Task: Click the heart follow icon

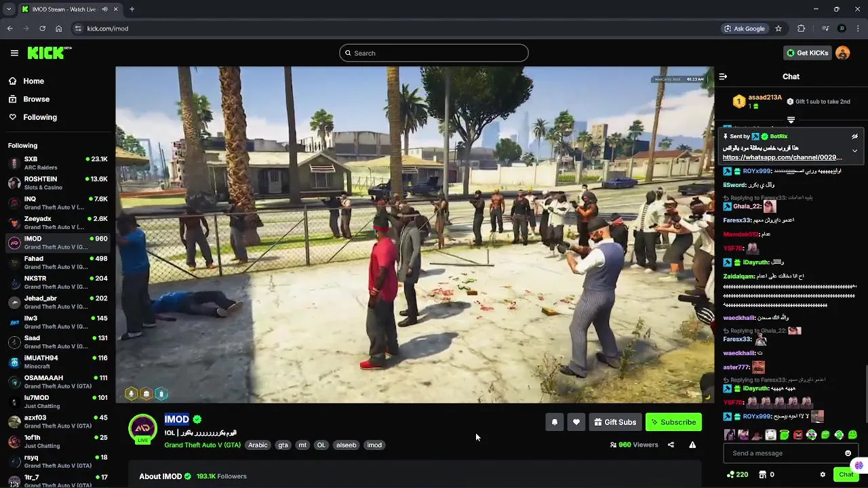Action: [576, 422]
